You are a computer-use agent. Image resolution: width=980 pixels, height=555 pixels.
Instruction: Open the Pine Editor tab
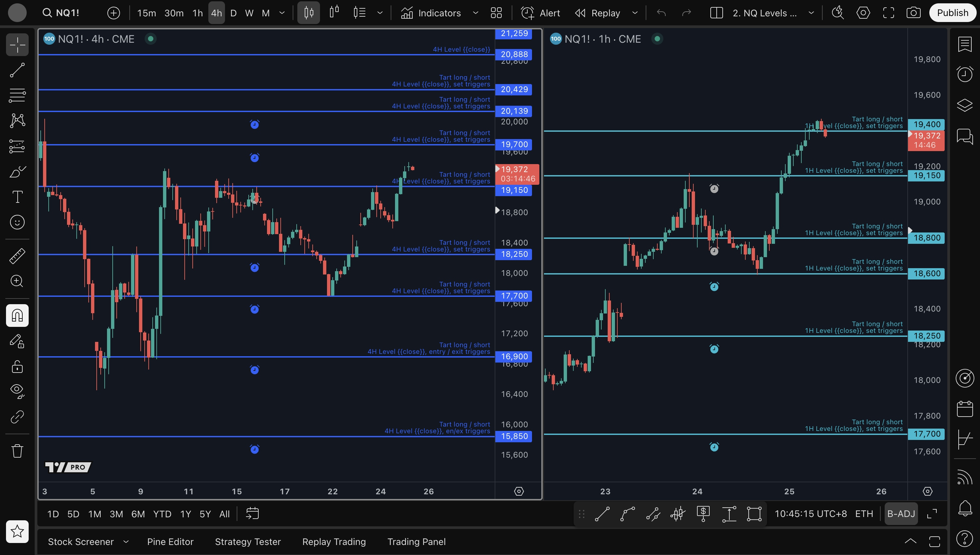point(170,542)
